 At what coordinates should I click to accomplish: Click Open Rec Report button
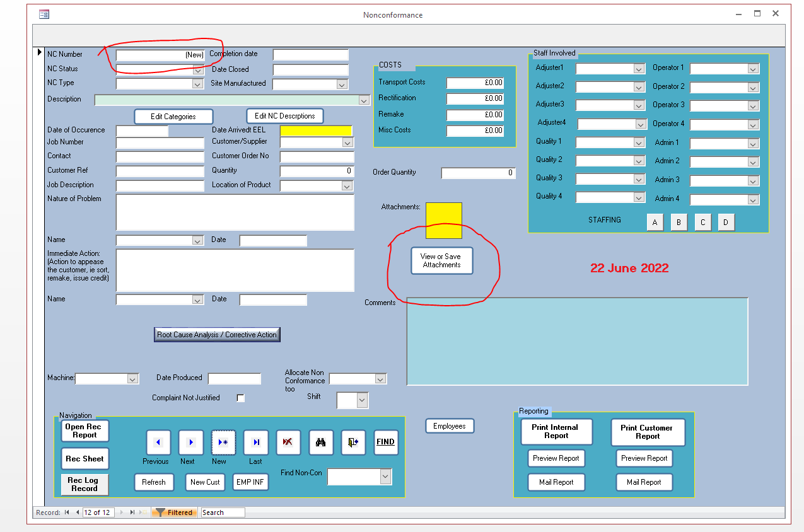point(85,431)
